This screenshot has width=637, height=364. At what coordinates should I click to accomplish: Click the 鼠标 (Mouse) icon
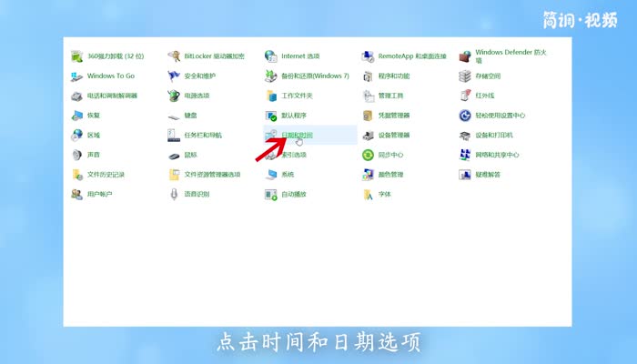pyautogui.click(x=175, y=156)
